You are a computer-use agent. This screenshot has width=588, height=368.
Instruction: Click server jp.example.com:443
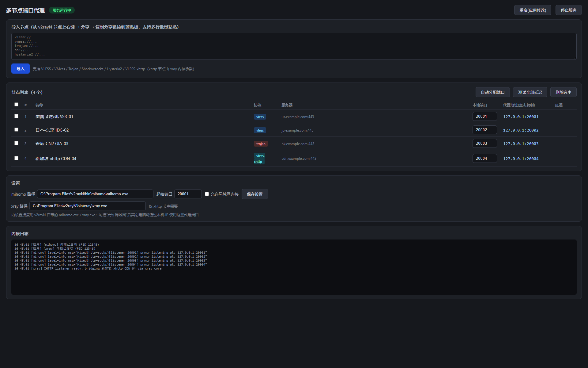[x=297, y=130]
